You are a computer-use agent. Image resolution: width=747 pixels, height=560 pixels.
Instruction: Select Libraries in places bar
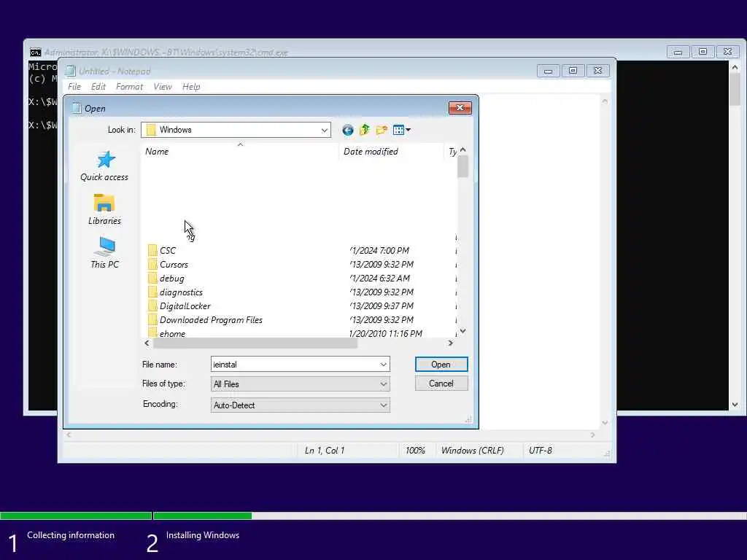coord(104,209)
